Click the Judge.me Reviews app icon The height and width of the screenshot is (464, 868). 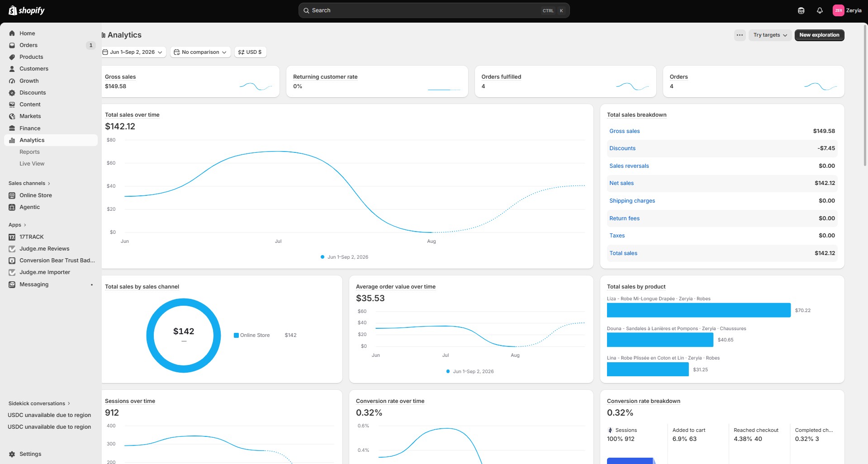[12, 249]
